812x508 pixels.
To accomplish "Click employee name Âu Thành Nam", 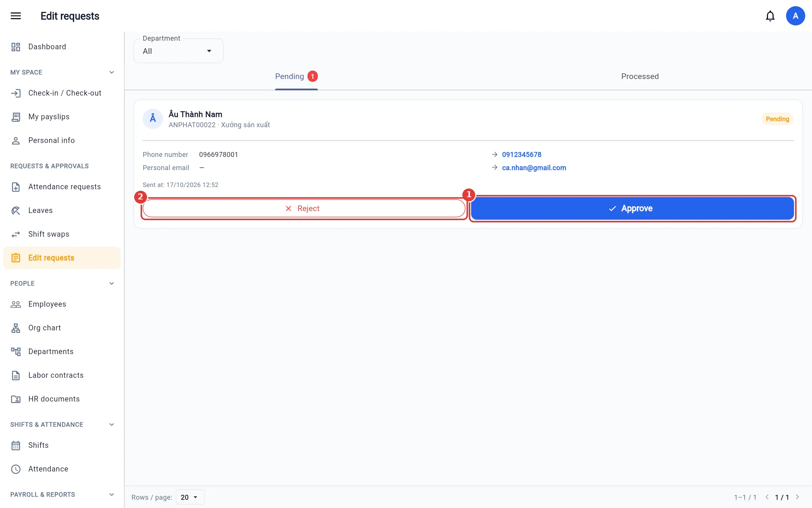I will coord(195,114).
